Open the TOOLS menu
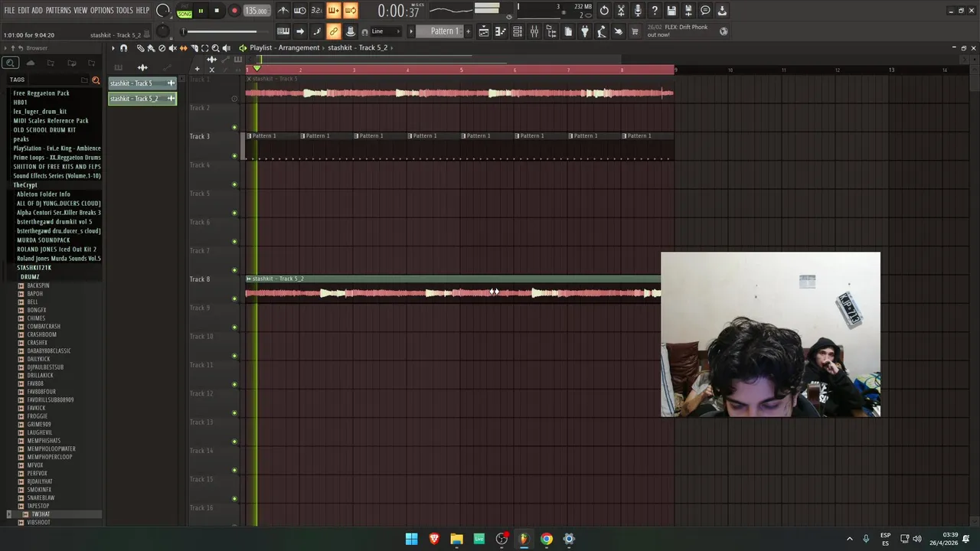The width and height of the screenshot is (980, 551). tap(125, 11)
